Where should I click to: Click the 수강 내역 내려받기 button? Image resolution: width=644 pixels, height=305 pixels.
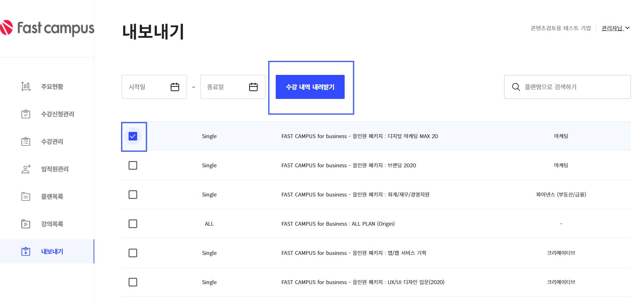pyautogui.click(x=310, y=87)
